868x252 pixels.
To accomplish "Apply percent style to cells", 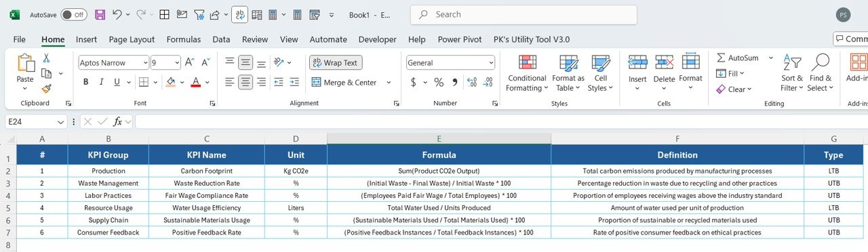I will click(439, 82).
